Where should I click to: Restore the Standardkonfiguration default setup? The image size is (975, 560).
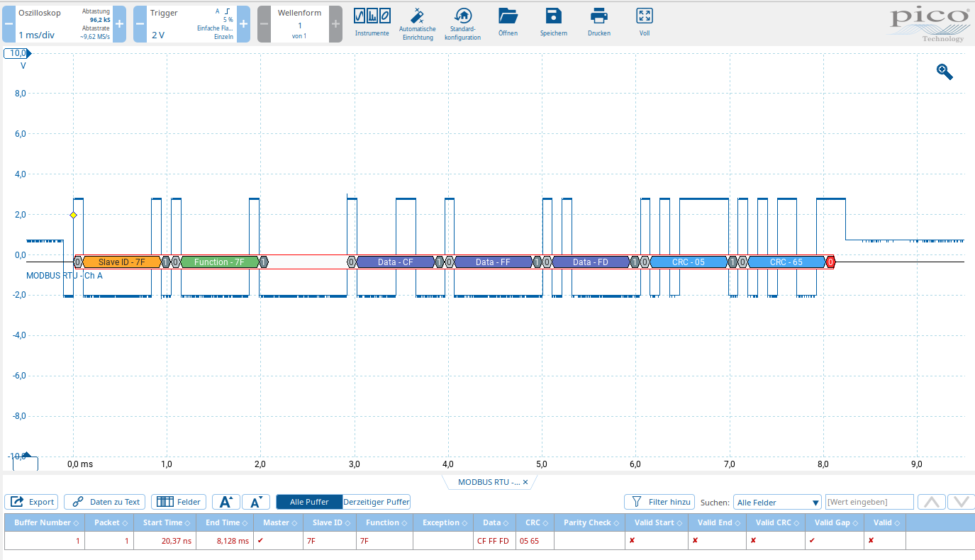(462, 24)
